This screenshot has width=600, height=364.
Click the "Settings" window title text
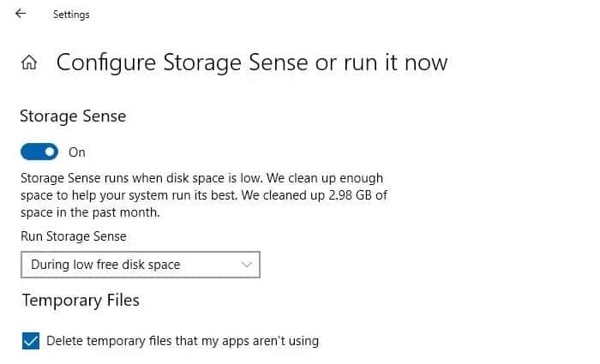coord(71,15)
